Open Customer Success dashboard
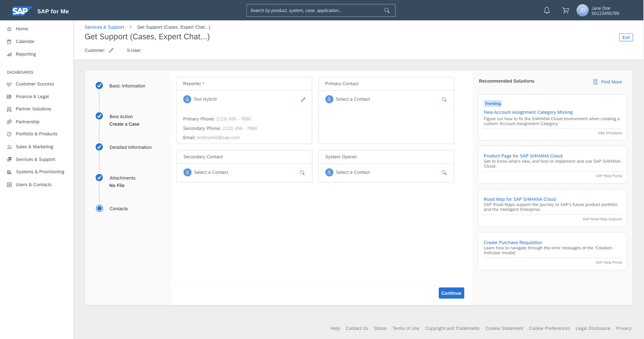The height and width of the screenshot is (339, 644). (35, 84)
